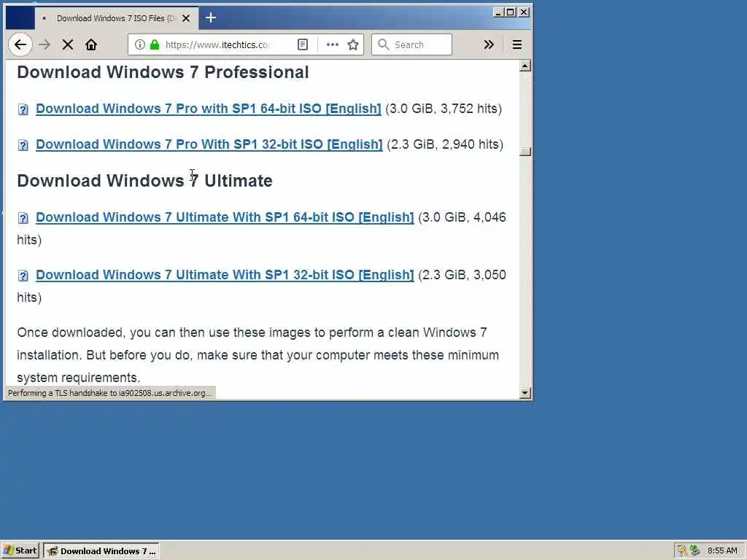
Task: Download Windows 7 Pro With SP1 32-bit ISO
Action: click(x=209, y=144)
